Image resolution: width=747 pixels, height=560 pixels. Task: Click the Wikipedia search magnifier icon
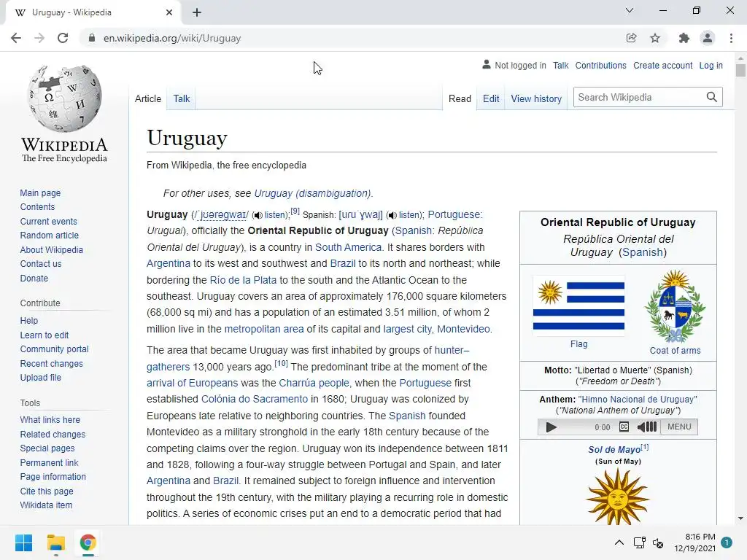click(x=712, y=97)
